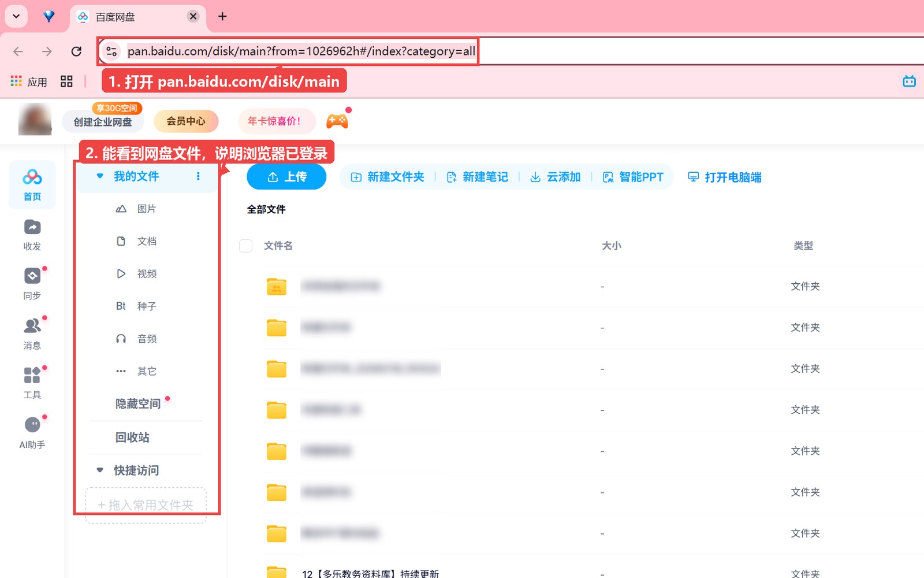Click the browser forward arrow
The height and width of the screenshot is (578, 924).
click(47, 51)
